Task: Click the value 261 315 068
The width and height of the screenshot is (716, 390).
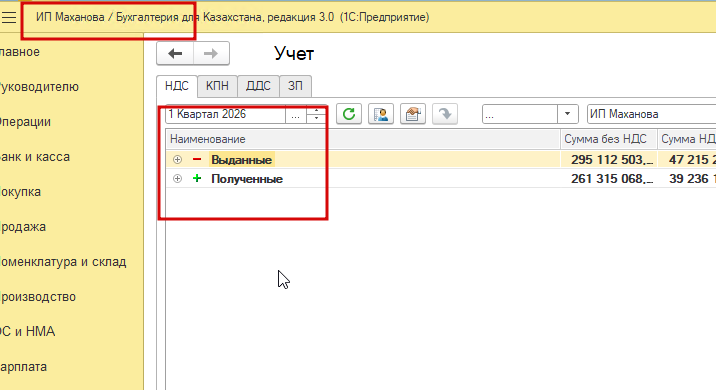Action: click(612, 179)
